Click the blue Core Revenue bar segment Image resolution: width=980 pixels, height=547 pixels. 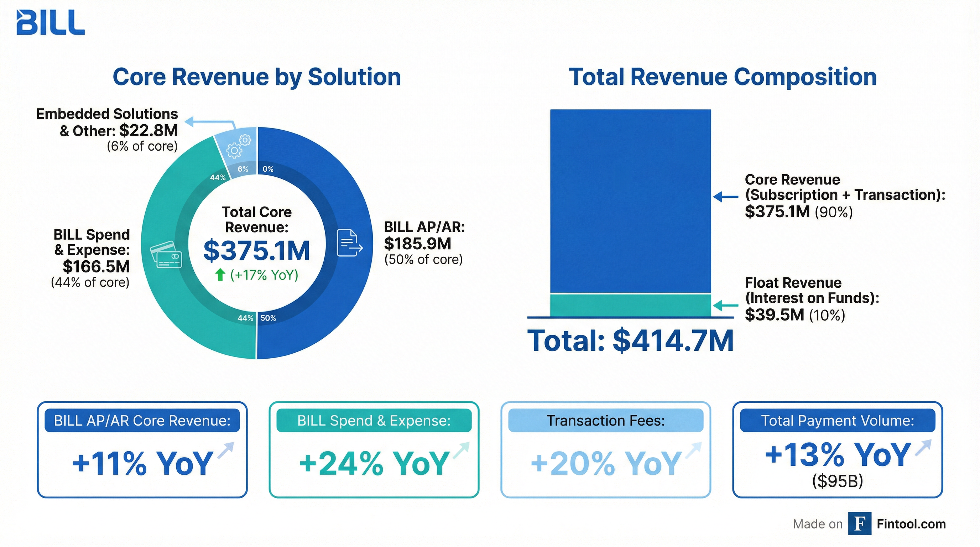click(x=630, y=198)
